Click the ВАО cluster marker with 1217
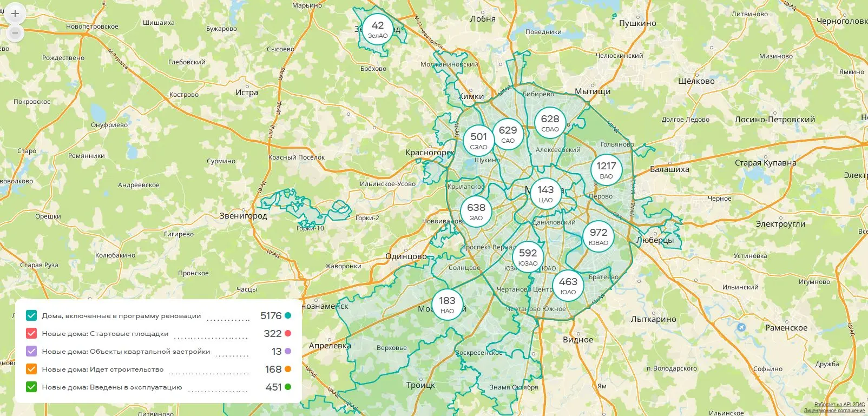This screenshot has width=868, height=416. (x=606, y=170)
